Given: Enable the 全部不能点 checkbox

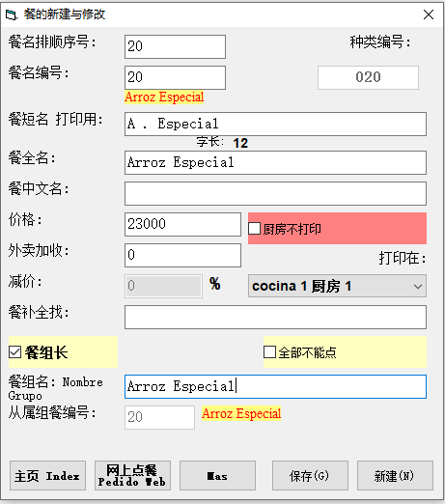Looking at the screenshot, I should [x=269, y=352].
